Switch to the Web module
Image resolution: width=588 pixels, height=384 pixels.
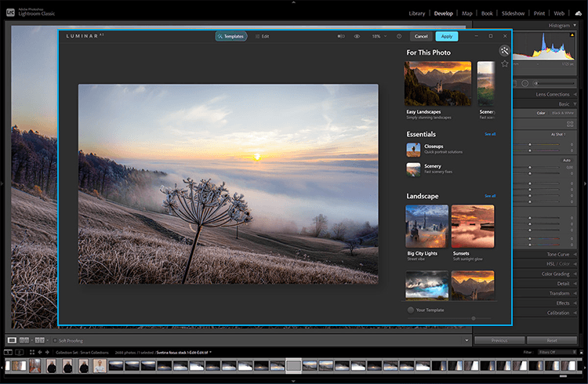[559, 13]
